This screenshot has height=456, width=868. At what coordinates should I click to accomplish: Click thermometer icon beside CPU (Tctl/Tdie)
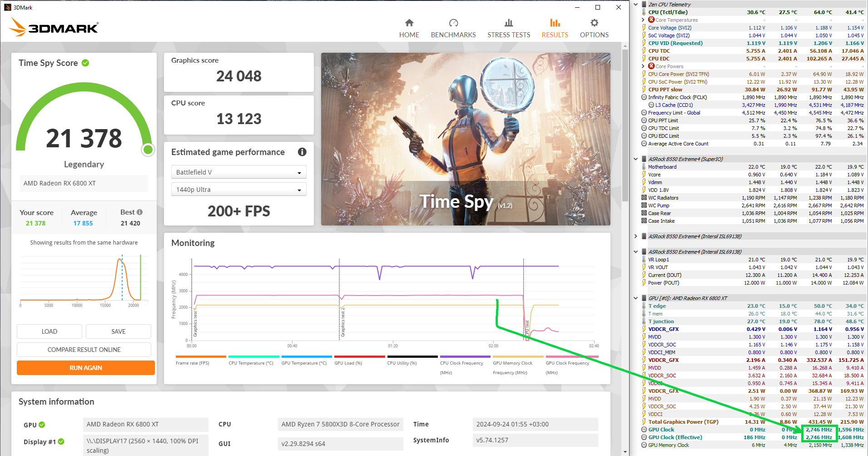pos(644,12)
